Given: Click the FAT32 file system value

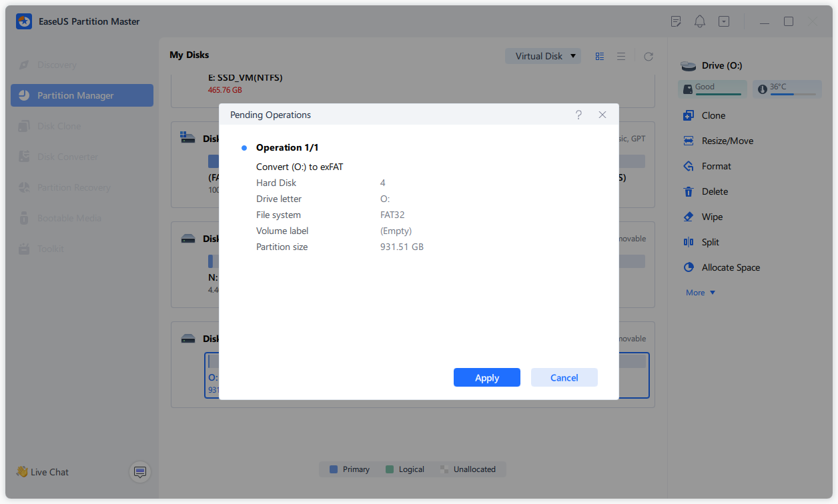Looking at the screenshot, I should [x=392, y=215].
